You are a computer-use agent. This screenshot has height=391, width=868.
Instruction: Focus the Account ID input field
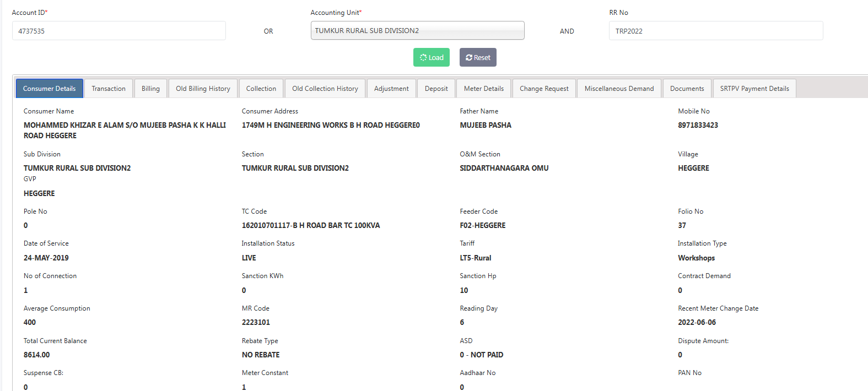coord(119,31)
